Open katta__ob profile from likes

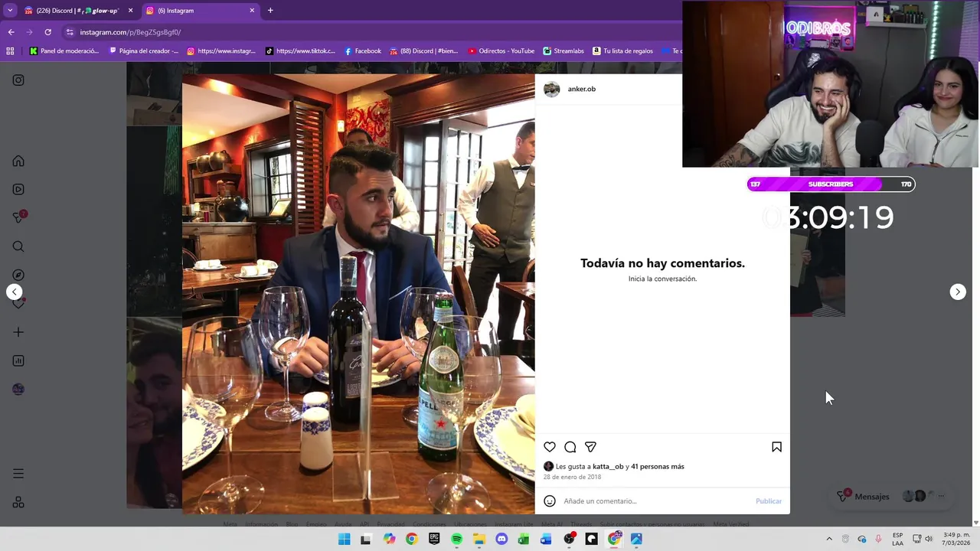pos(608,466)
